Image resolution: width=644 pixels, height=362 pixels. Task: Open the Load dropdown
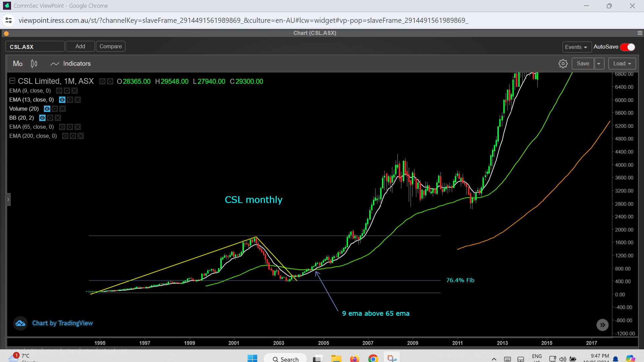tap(622, 64)
